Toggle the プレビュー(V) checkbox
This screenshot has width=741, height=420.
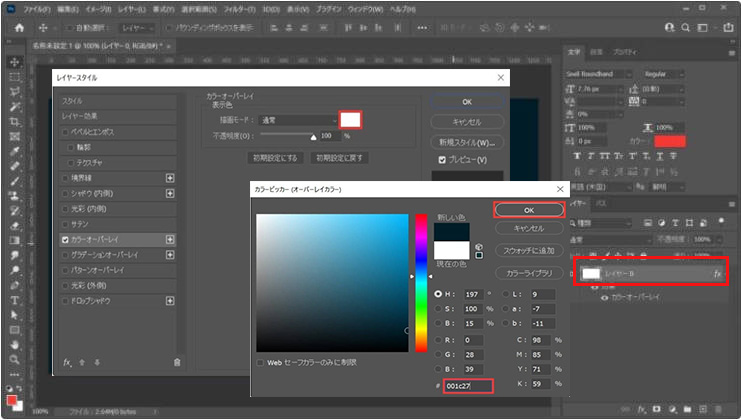point(442,160)
